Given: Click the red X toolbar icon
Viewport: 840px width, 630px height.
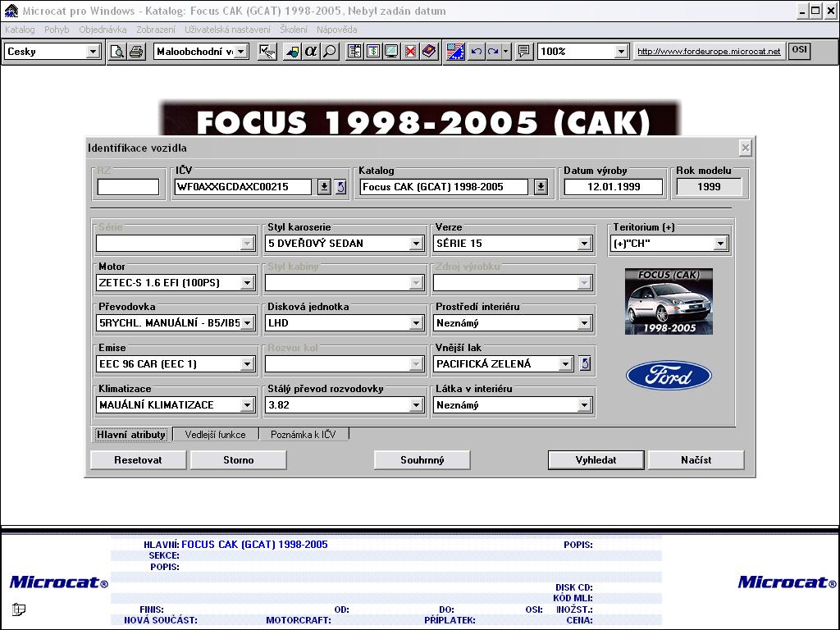Looking at the screenshot, I should [410, 52].
